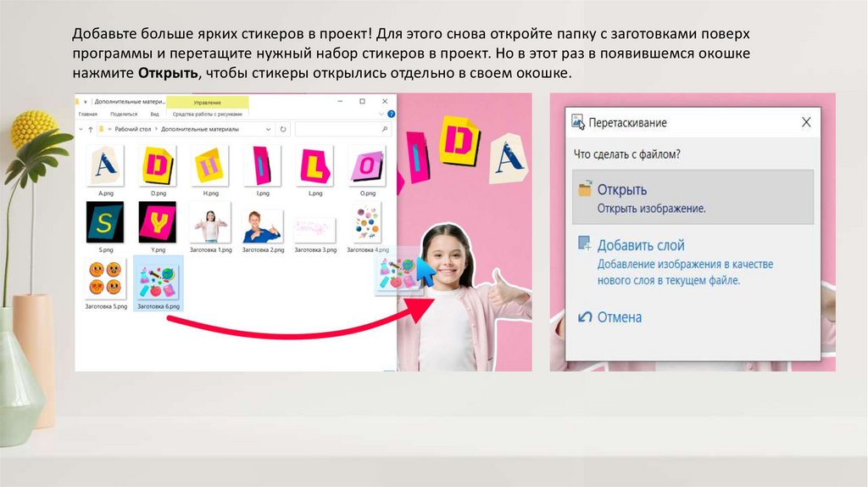Click Дополнительные материалы in address path

(x=200, y=129)
